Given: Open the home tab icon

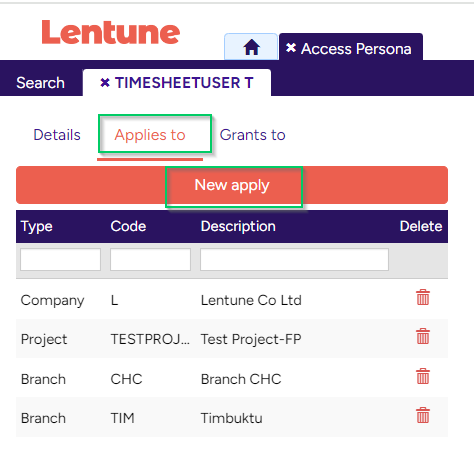Looking at the screenshot, I should click(x=251, y=47).
